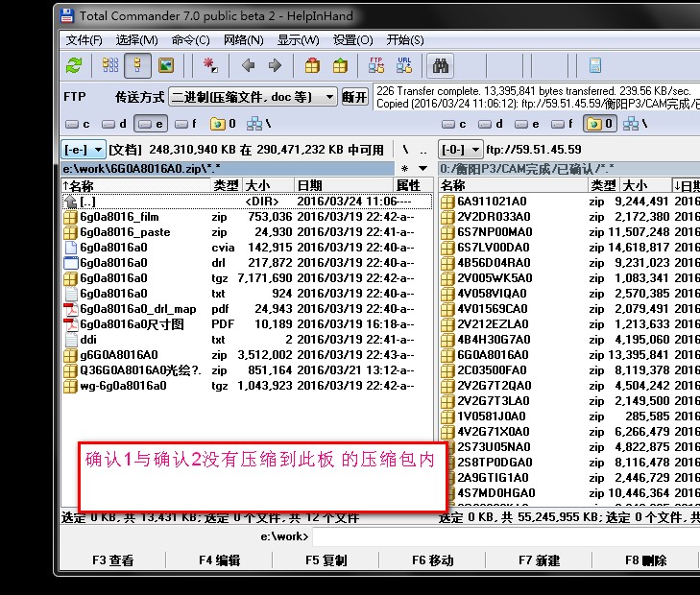Click F5 复制 copy button
This screenshot has height=595, width=700.
[x=326, y=560]
